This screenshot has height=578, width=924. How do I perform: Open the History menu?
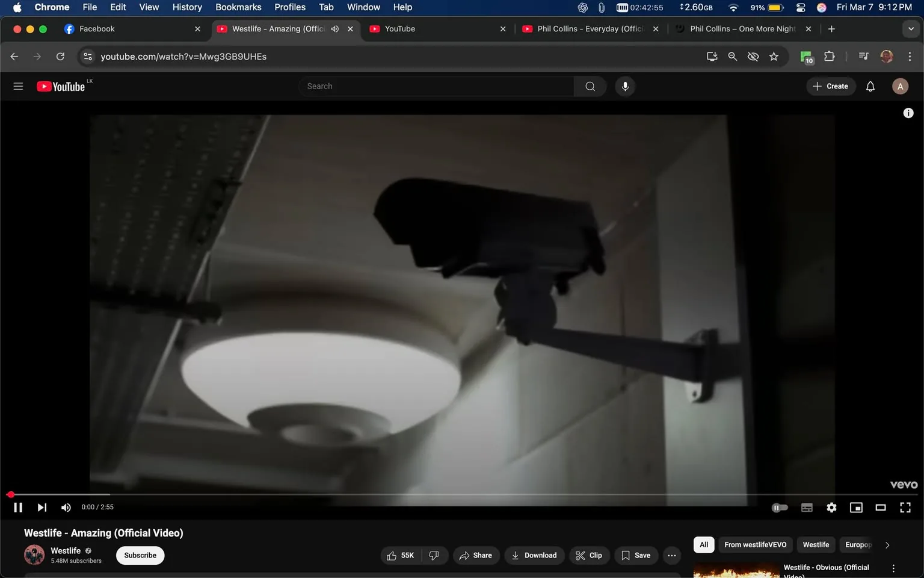tap(186, 7)
